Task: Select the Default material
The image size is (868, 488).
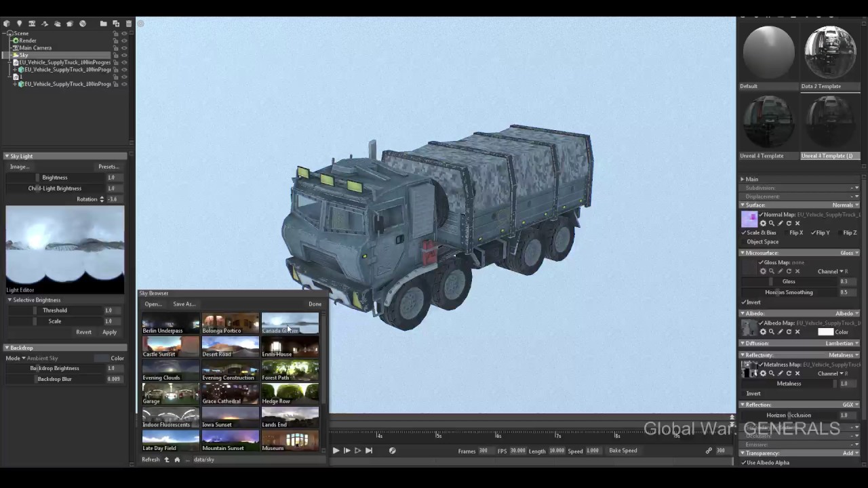Action: 769,54
